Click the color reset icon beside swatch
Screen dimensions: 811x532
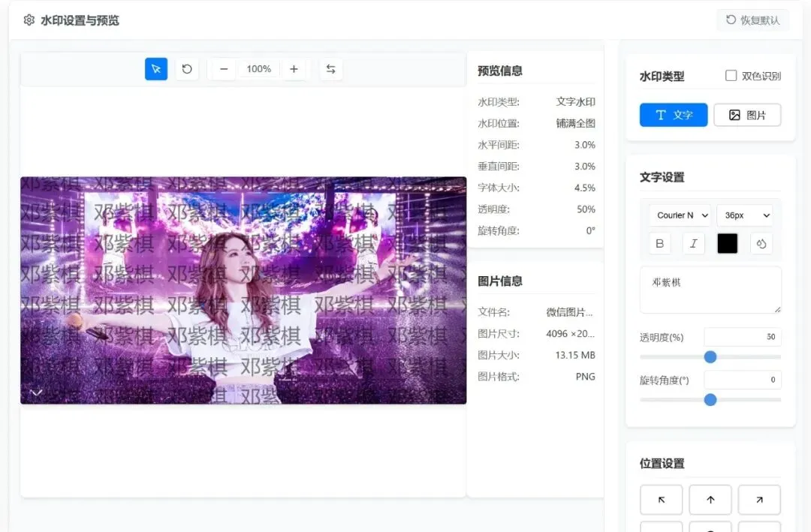tap(761, 244)
